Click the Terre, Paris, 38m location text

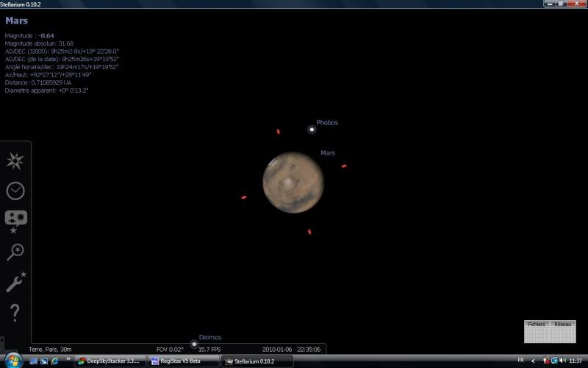click(50, 350)
